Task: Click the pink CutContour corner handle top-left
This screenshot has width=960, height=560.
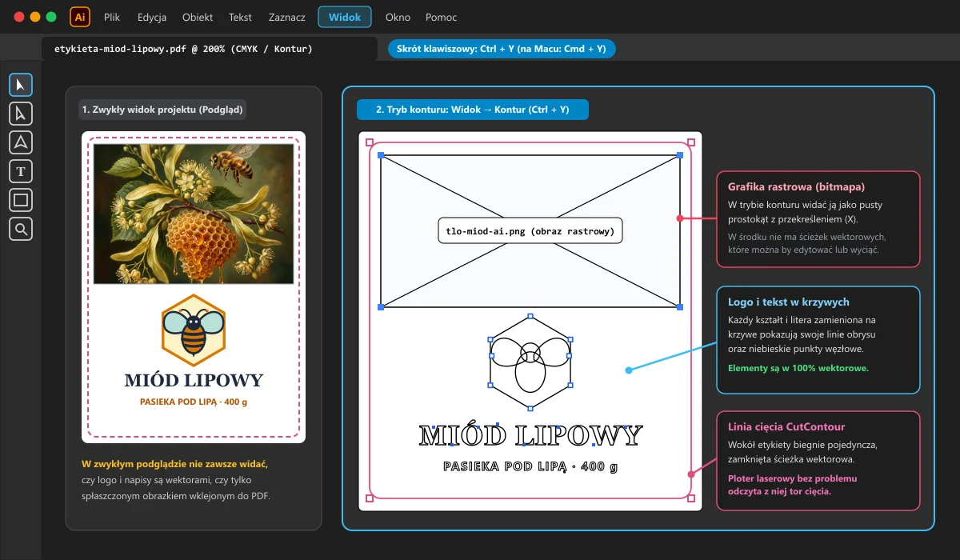Action: click(x=369, y=142)
